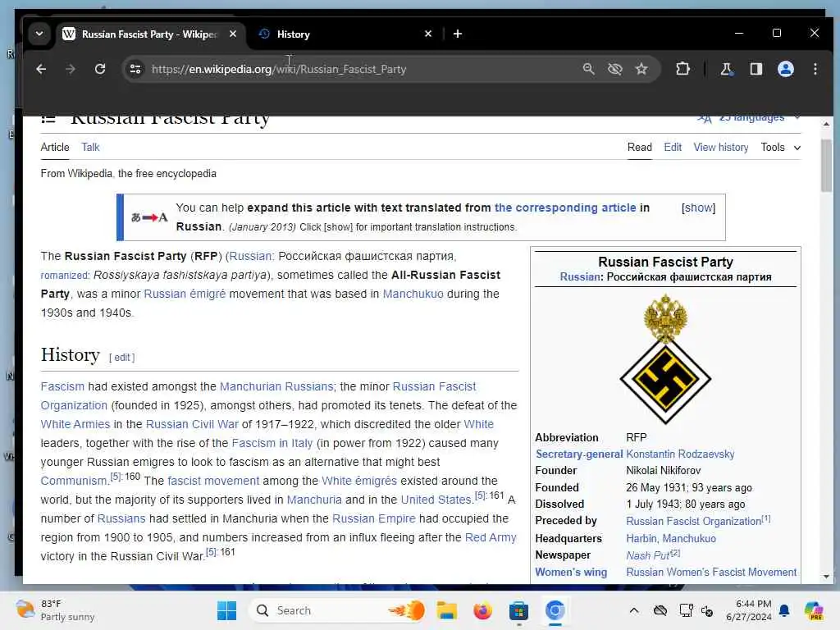Switch to the History tab
Image resolution: width=840 pixels, height=630 pixels.
click(343, 34)
